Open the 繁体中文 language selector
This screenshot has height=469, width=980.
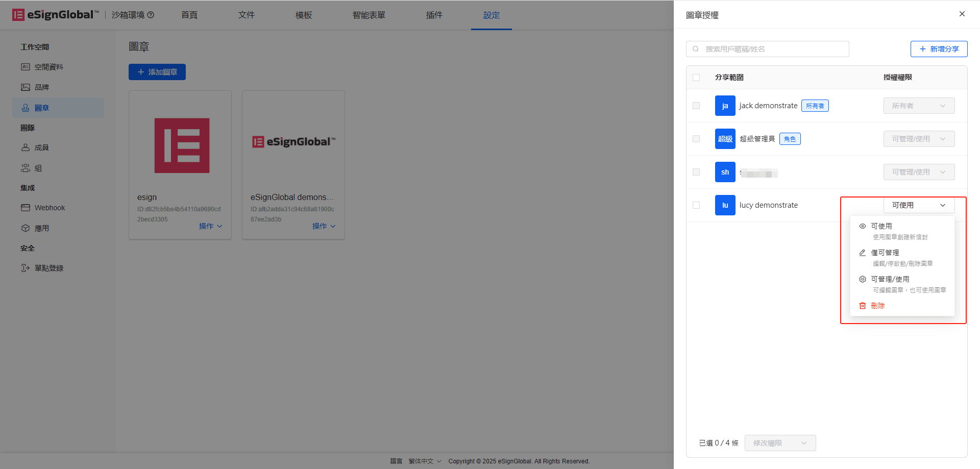click(425, 461)
